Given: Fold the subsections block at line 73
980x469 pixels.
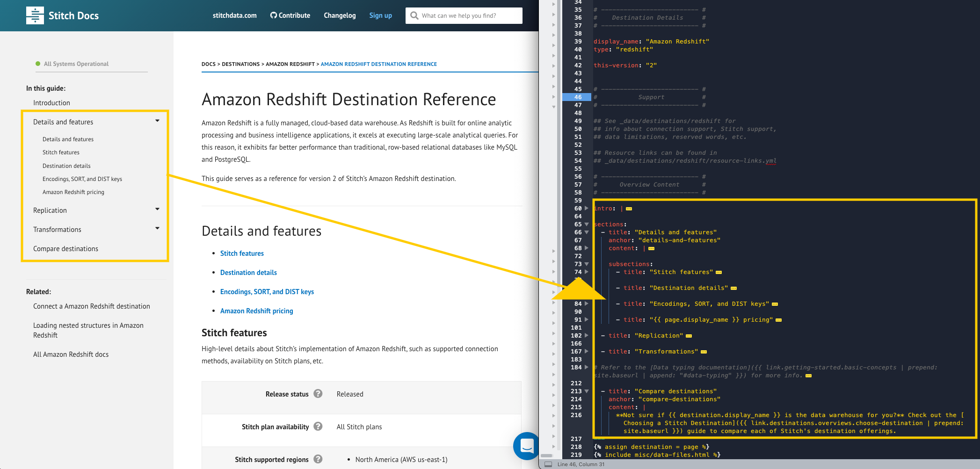Looking at the screenshot, I should pos(587,264).
